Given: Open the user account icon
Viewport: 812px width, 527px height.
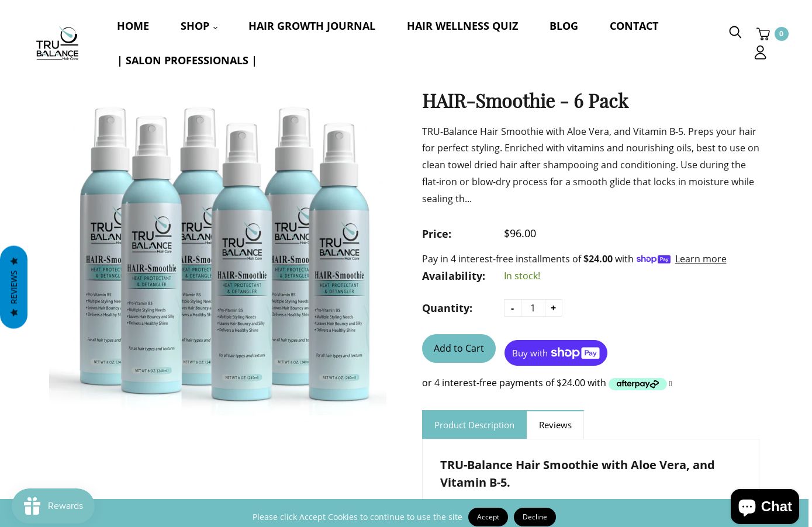Looking at the screenshot, I should 760,53.
